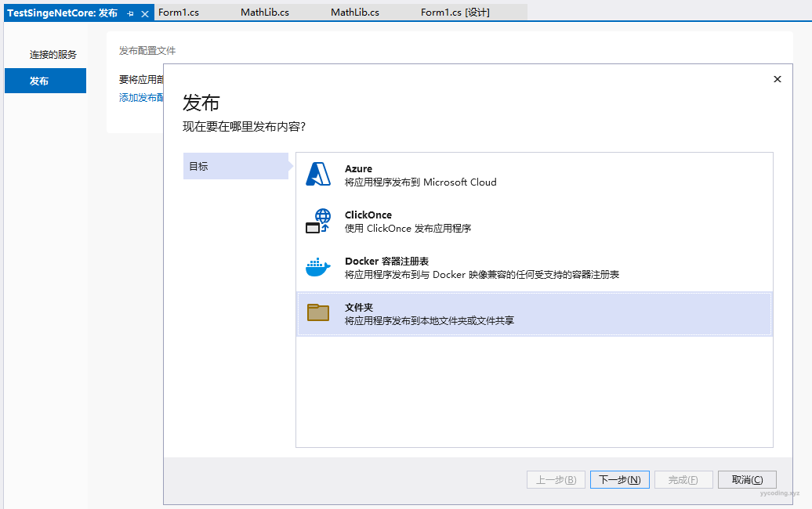Click the Azure cloud logo icon

[318, 175]
